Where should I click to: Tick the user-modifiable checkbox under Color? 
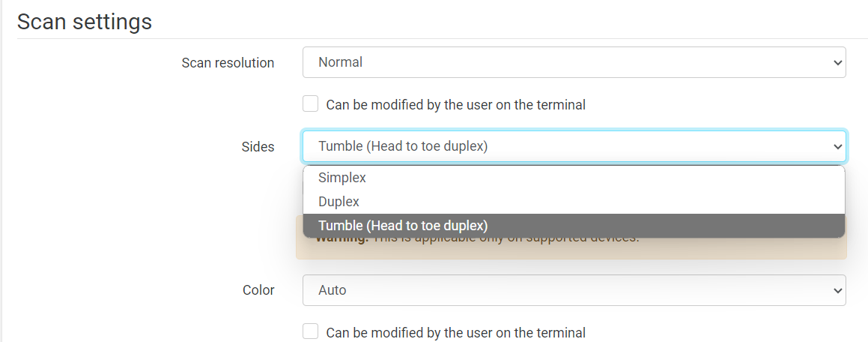coord(311,331)
